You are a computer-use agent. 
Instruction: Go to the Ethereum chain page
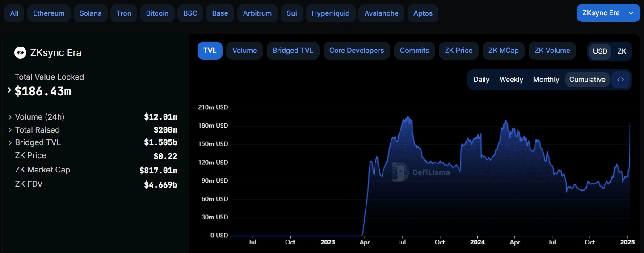[49, 13]
